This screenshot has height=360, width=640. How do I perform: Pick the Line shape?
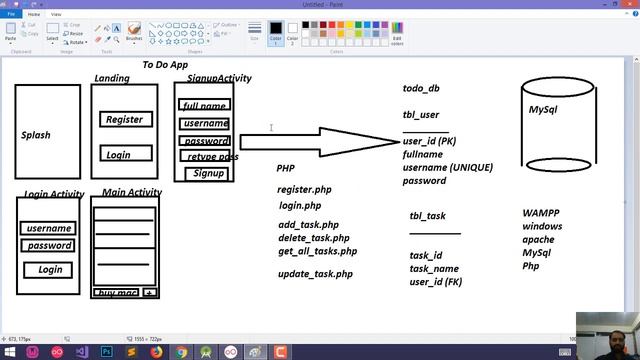click(152, 25)
